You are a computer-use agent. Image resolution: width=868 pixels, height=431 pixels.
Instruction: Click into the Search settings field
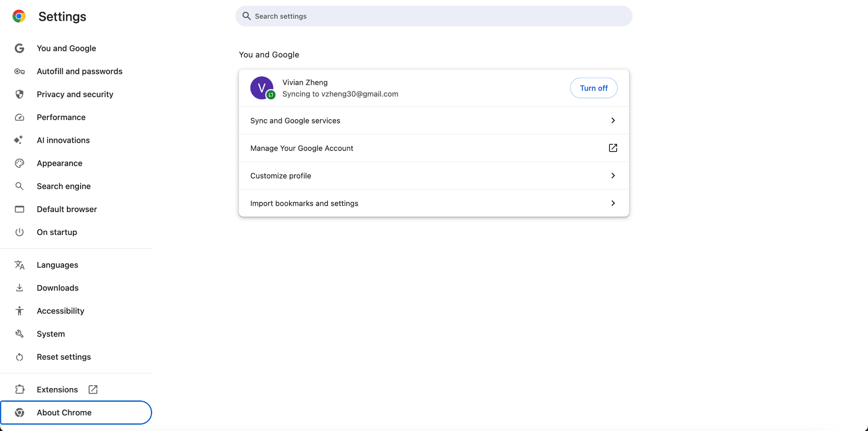pyautogui.click(x=434, y=16)
